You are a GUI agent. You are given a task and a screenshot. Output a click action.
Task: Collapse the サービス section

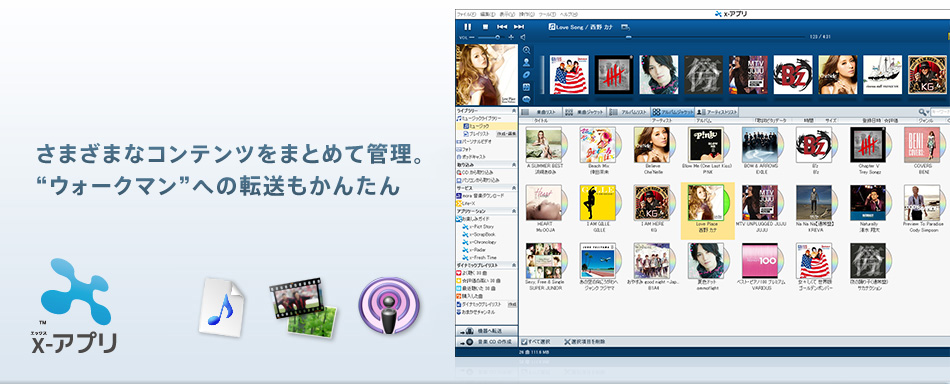(x=514, y=188)
